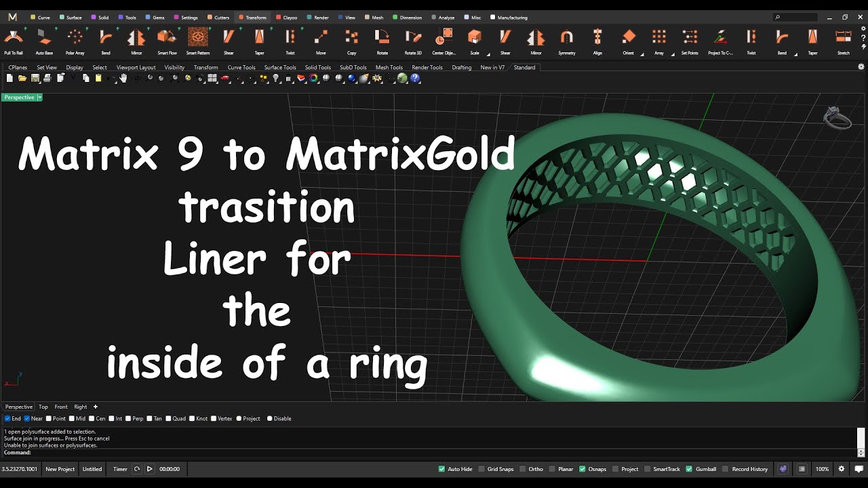The height and width of the screenshot is (488, 868).
Task: Expand the Scale tool flyout arrow
Action: pos(488,54)
